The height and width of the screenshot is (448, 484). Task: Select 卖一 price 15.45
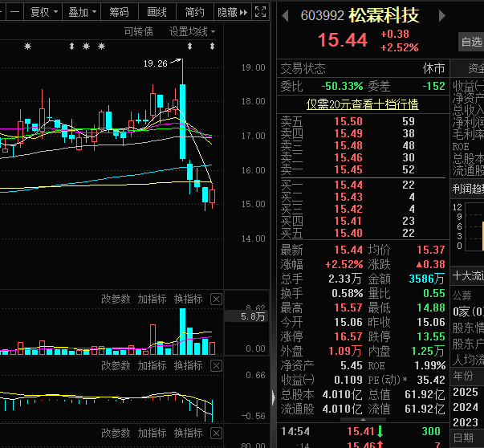click(x=348, y=169)
